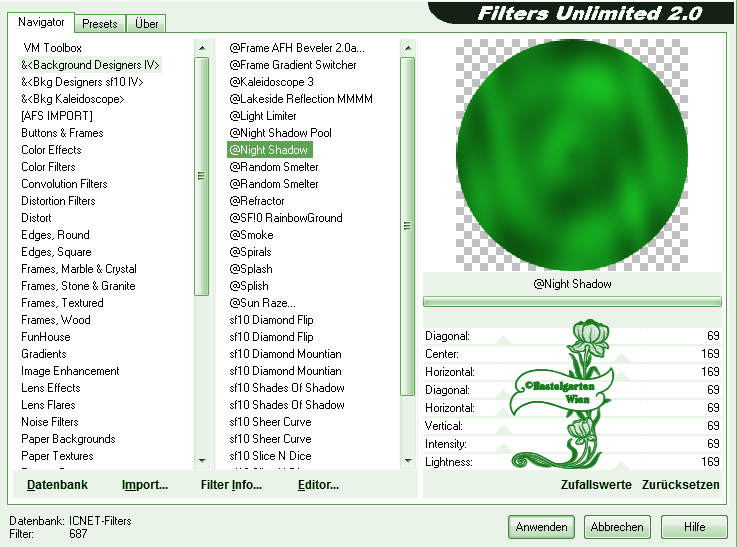737x547 pixels.
Task: Choose @Splash filter
Action: click(x=251, y=269)
